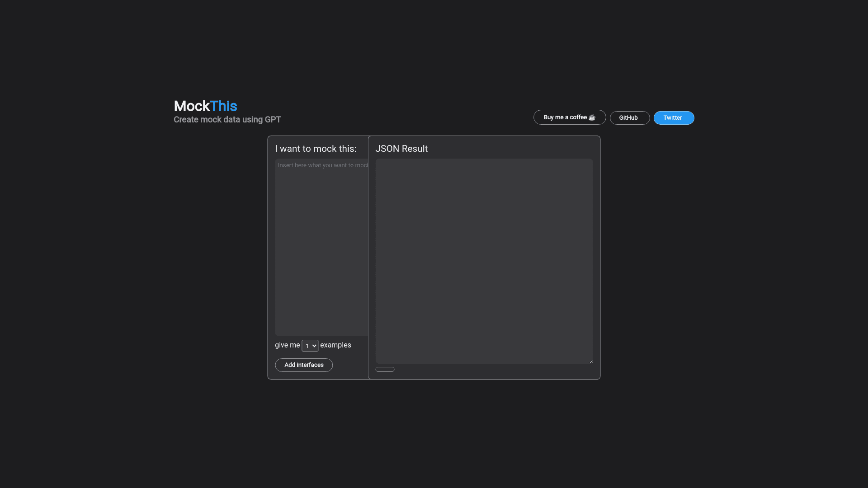Click the JSON Result textarea resize handle
The height and width of the screenshot is (488, 868).
[x=591, y=361]
